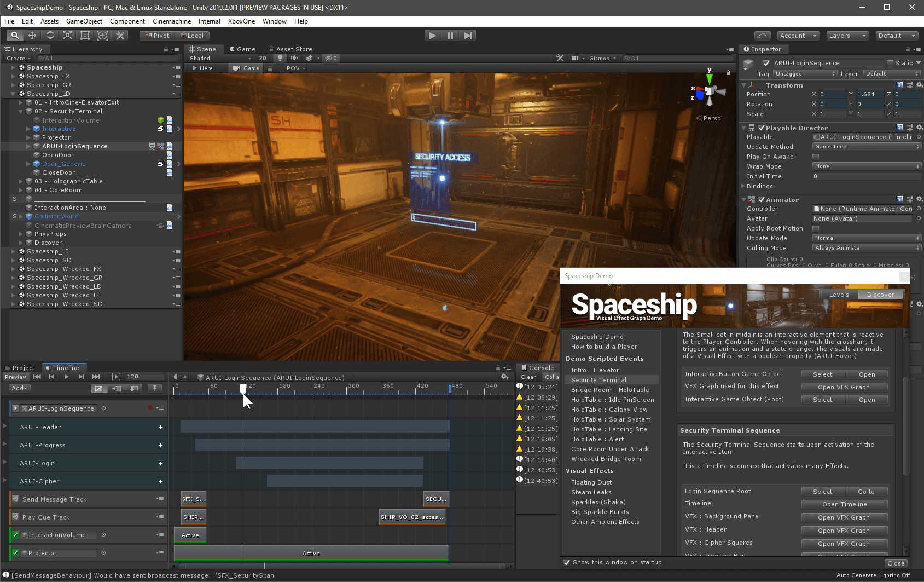Toggle Timeline replace edit mode icon
Viewport: 924px width, 582px height.
coord(135,388)
